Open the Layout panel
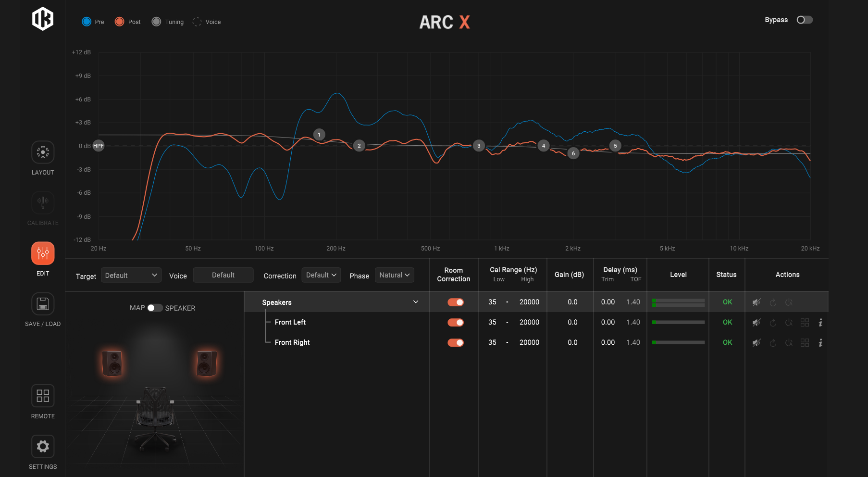 43,152
